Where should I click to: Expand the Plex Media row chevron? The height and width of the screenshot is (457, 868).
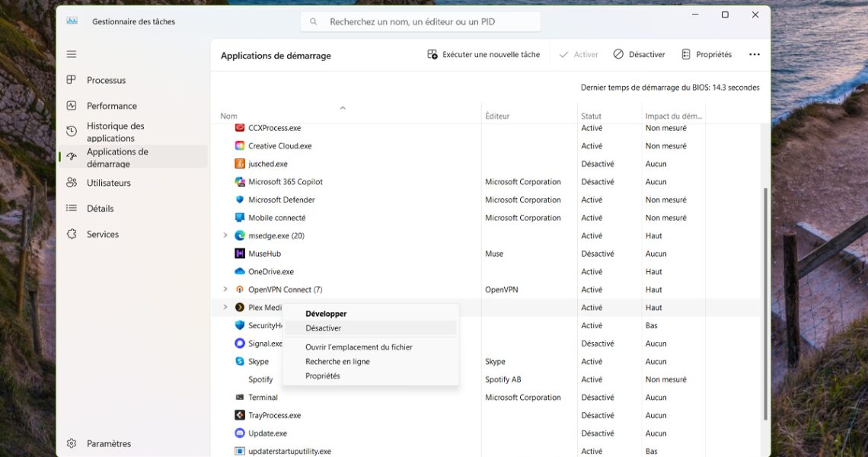[x=225, y=308]
